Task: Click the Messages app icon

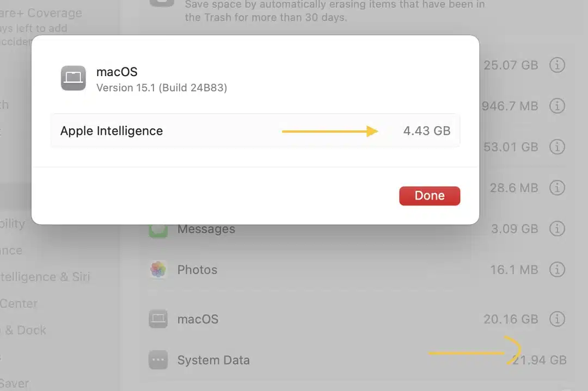Action: 158,229
